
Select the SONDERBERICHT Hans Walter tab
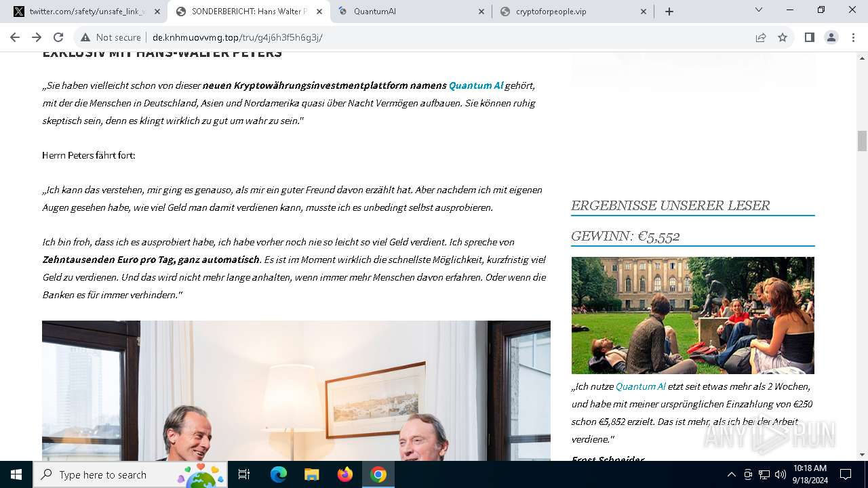pyautogui.click(x=249, y=12)
